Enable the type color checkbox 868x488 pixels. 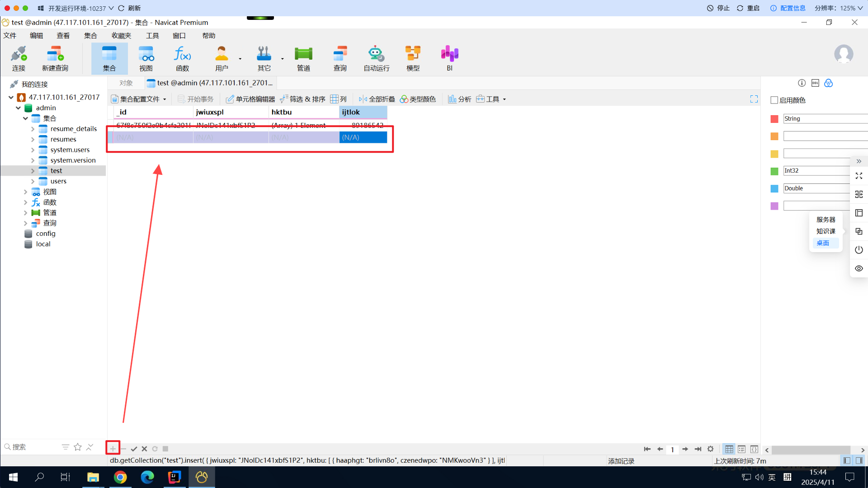coord(774,100)
